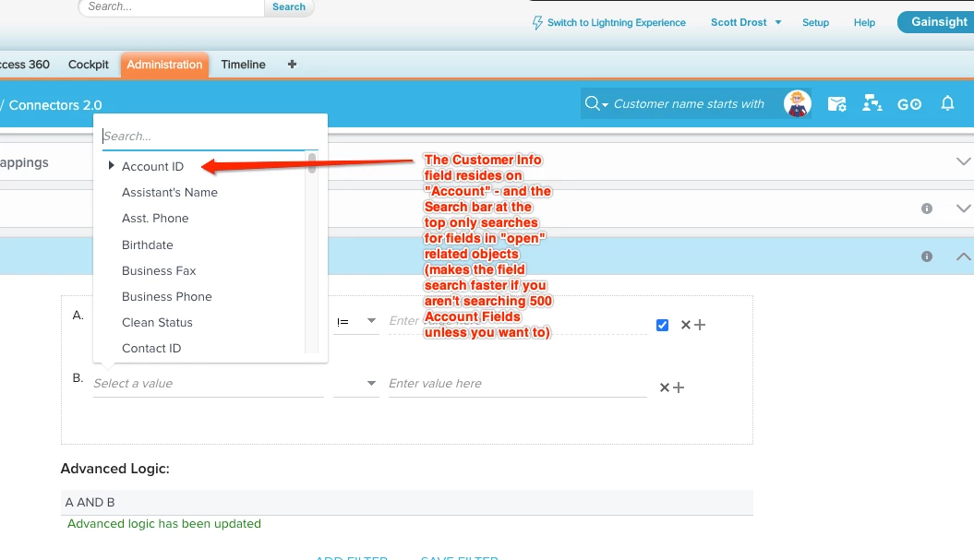The height and width of the screenshot is (560, 974).
Task: Open the Setup link
Action: [815, 22]
